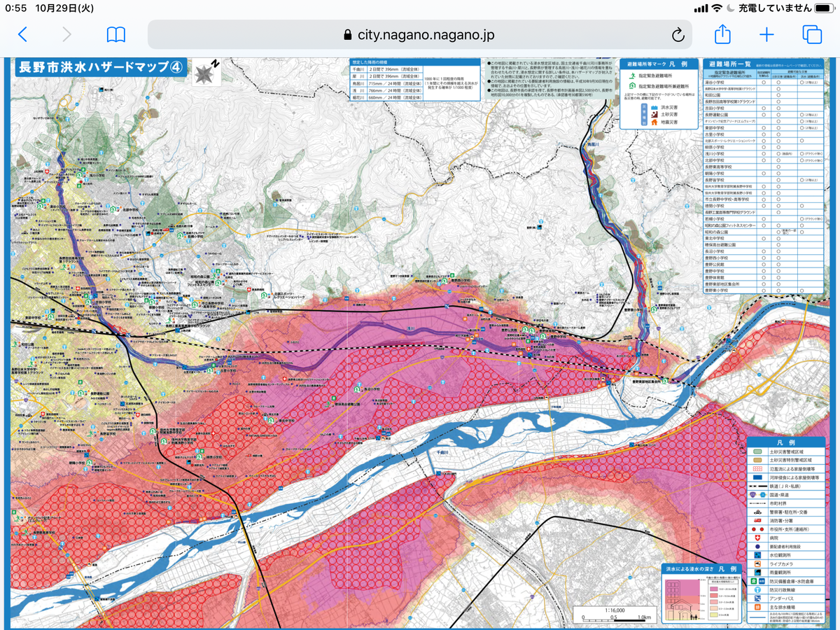The width and height of the screenshot is (840, 630).
Task: Click the 要配慮者利用施設 blue dot icon
Action: 757,547
